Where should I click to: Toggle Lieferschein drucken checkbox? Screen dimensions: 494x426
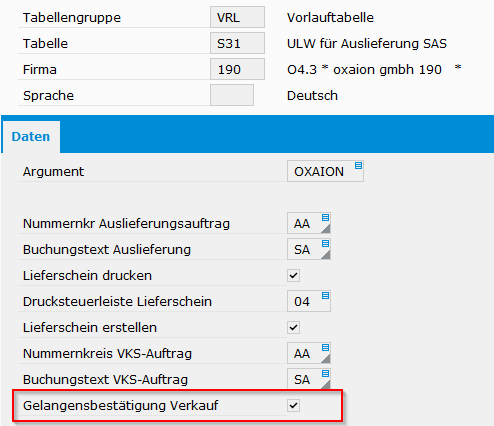(293, 276)
